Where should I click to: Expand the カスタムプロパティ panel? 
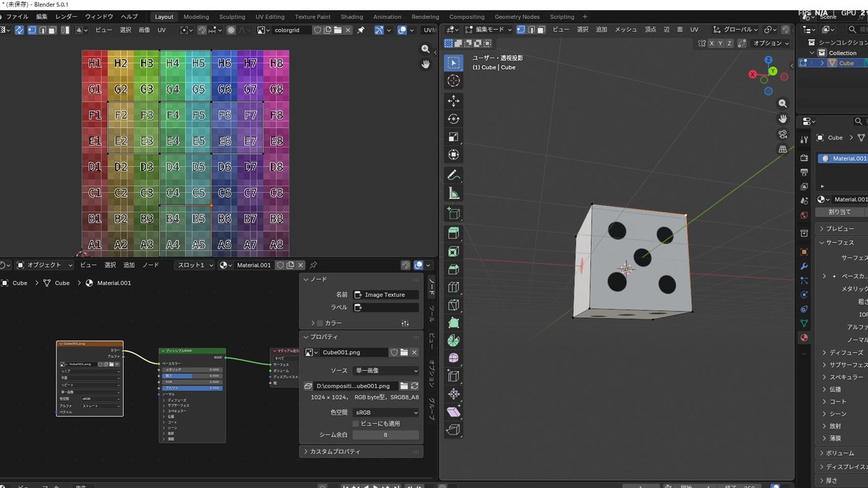pos(361,451)
